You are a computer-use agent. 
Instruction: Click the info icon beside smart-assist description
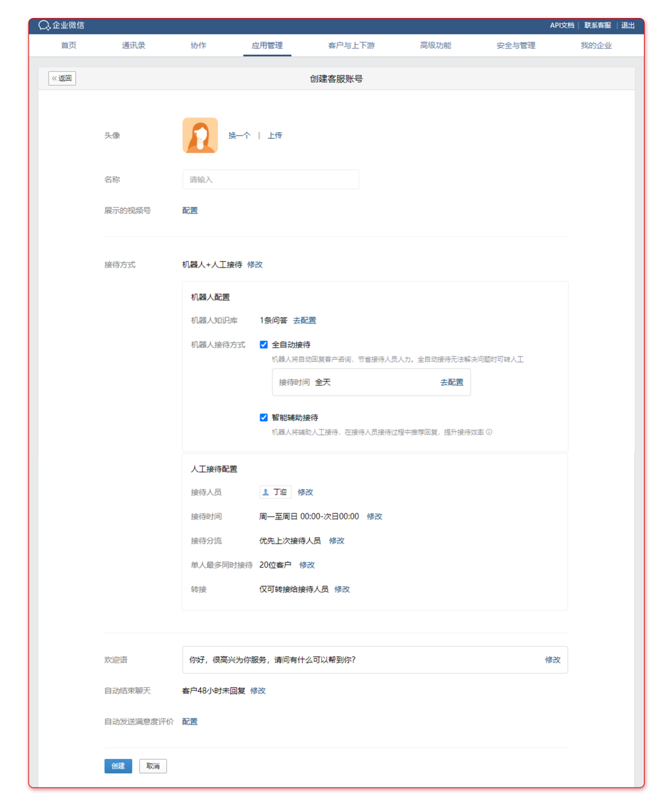(489, 432)
